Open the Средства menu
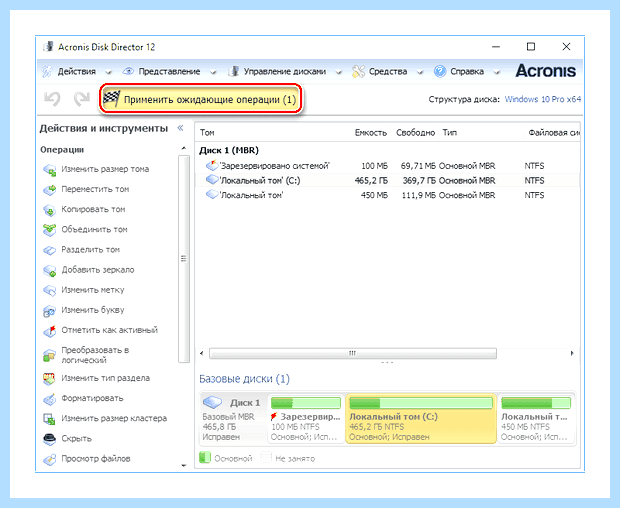 pos(388,72)
